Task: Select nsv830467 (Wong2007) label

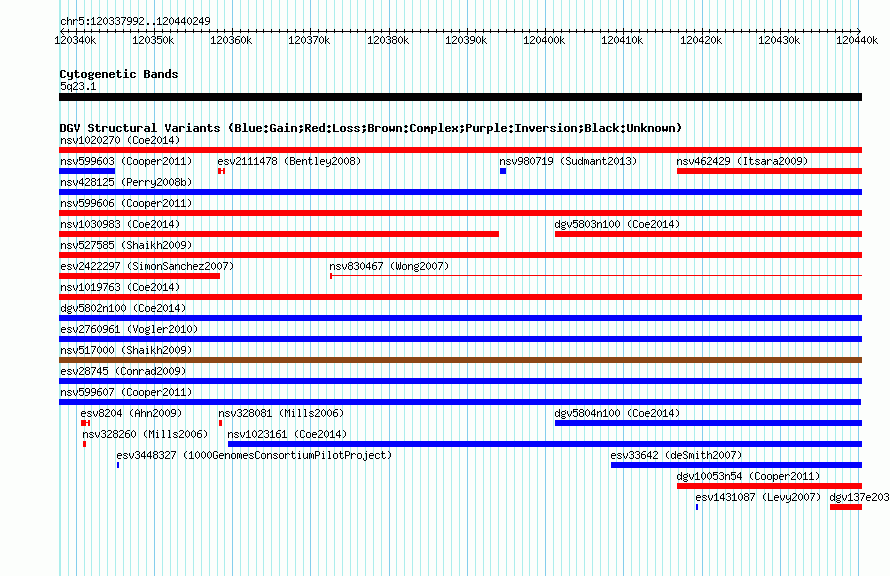Action: pyautogui.click(x=389, y=266)
